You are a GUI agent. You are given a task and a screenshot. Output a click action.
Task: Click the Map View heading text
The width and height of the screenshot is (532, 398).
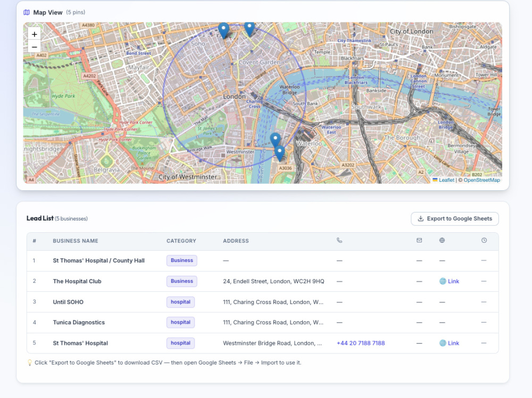coord(48,13)
